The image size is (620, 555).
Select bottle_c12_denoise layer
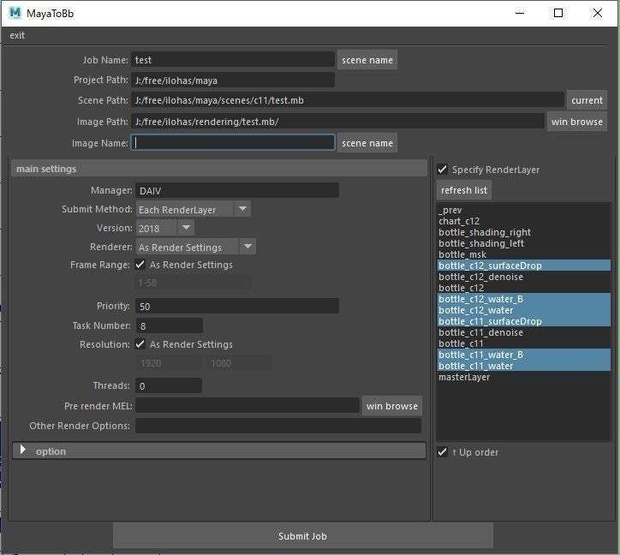tap(524, 277)
